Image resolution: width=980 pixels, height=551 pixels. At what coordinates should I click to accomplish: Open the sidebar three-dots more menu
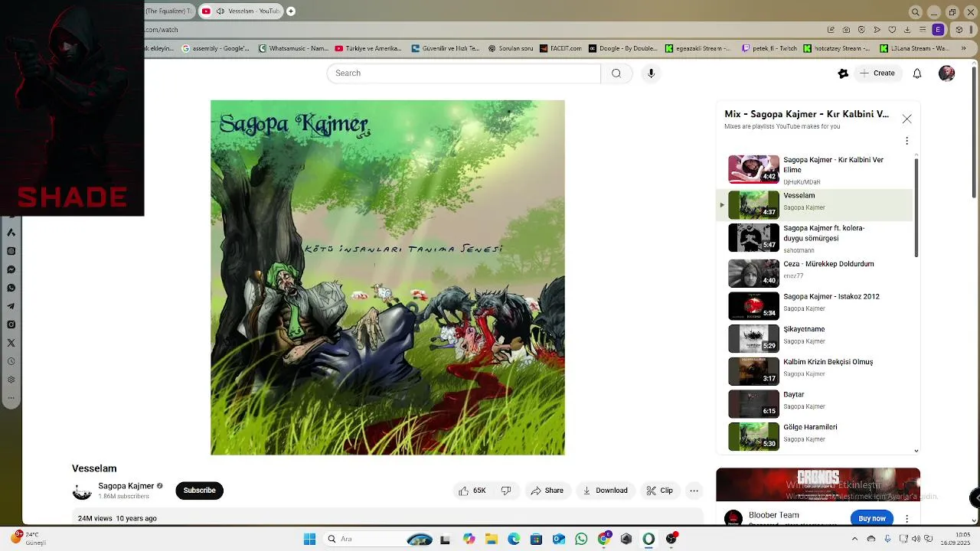[11, 398]
